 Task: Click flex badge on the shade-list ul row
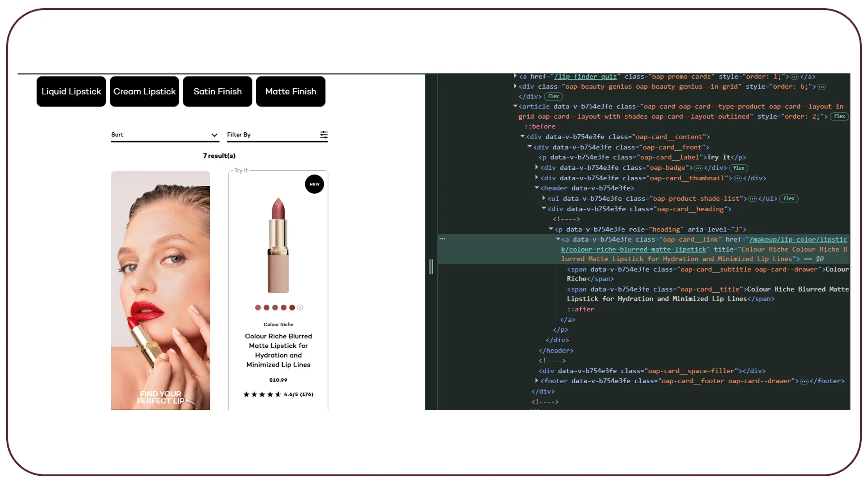coord(789,199)
